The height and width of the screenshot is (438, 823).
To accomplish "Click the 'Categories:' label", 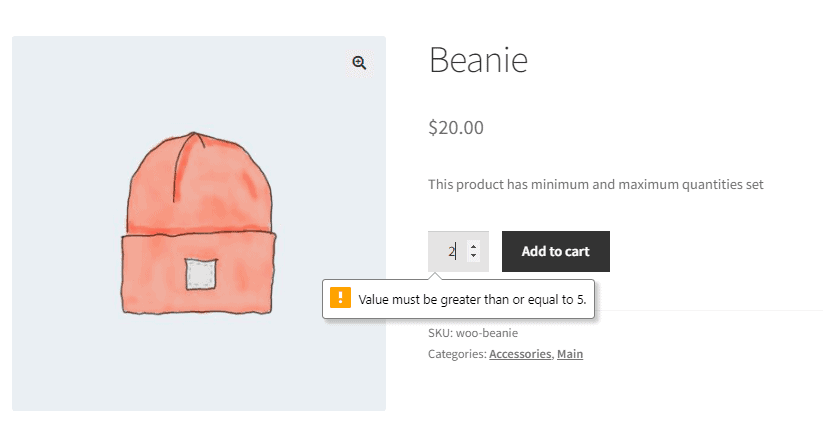I will pos(457,354).
